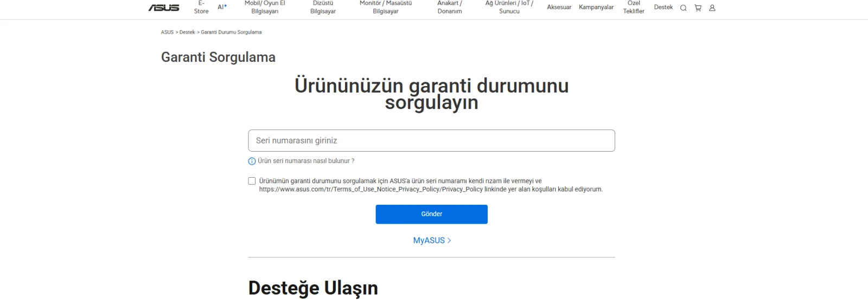Go to Destek breadcrumb link
The image size is (868, 305).
pos(187,33)
